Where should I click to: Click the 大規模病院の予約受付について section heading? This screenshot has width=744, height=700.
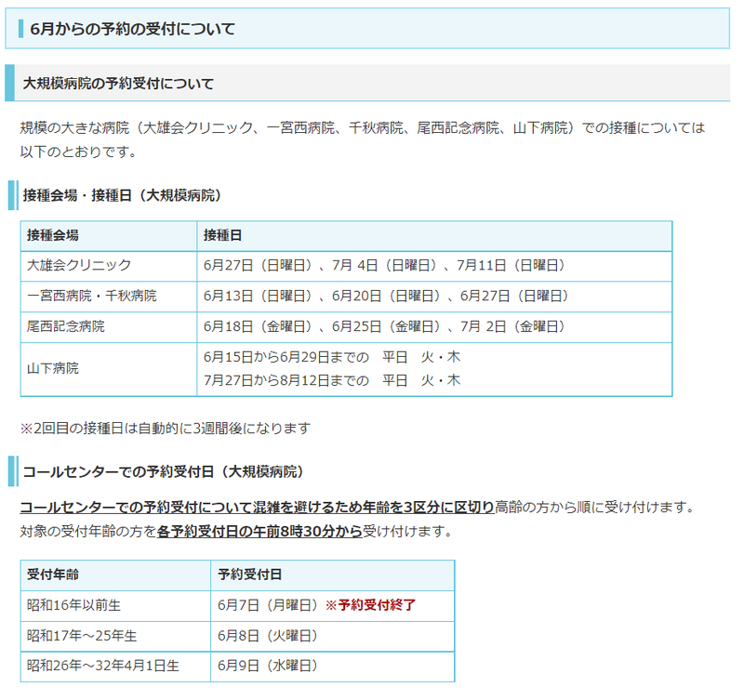coord(118,84)
